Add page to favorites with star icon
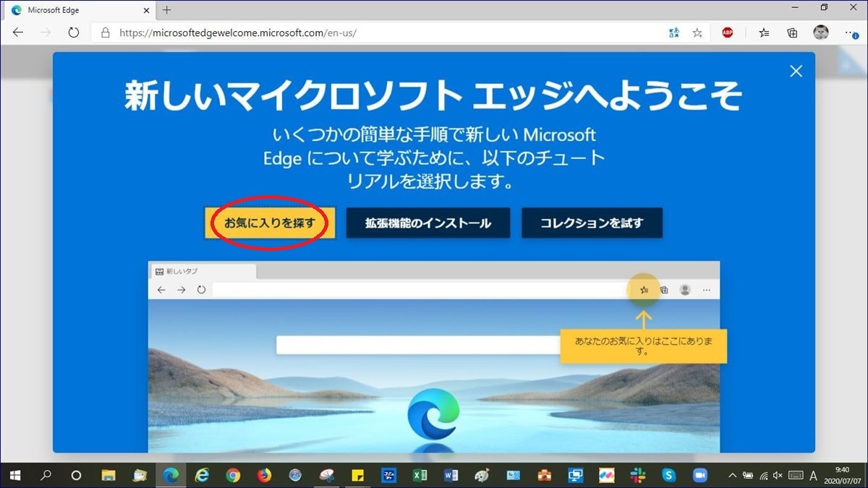Screen dimensions: 868x488 pos(697,33)
